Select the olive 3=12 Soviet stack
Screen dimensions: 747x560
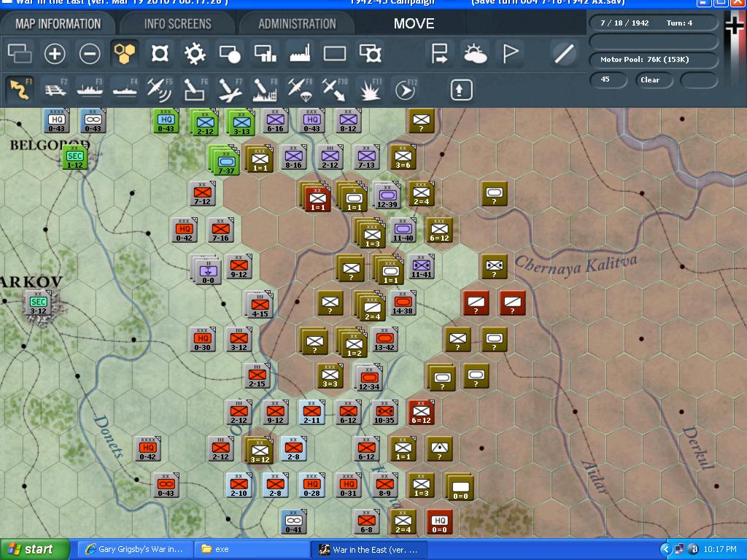point(259,450)
